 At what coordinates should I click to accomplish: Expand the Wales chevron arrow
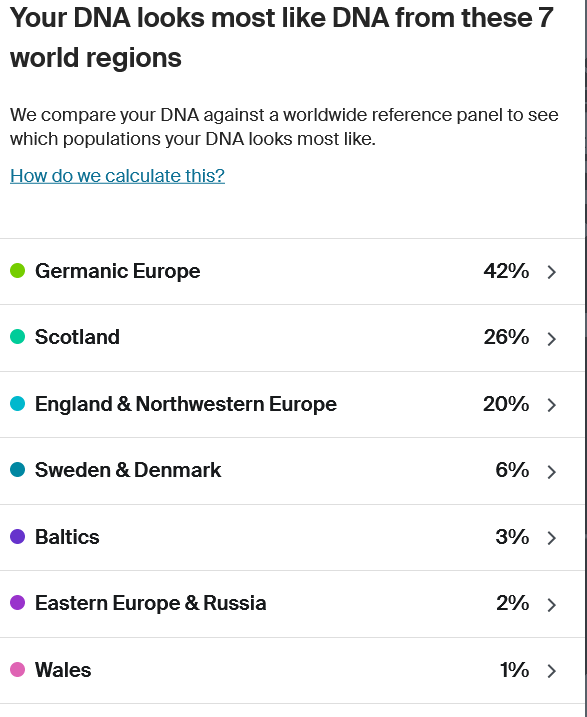(x=552, y=671)
